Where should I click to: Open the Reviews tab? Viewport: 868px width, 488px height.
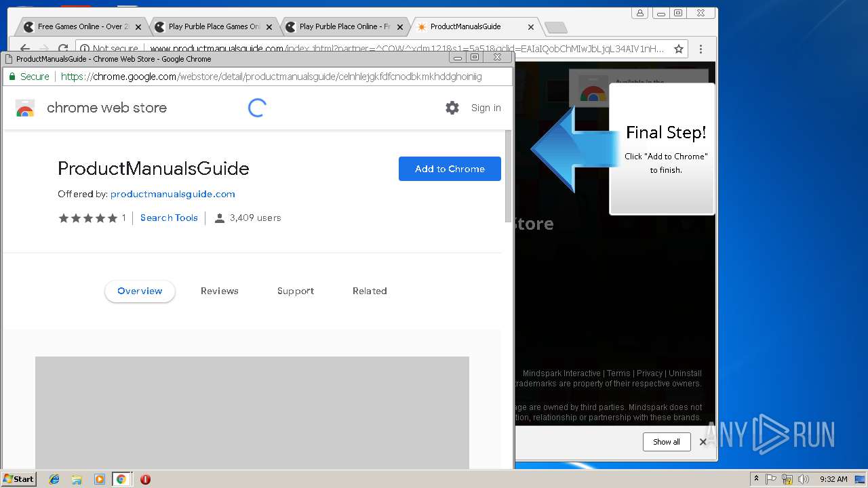coord(220,291)
